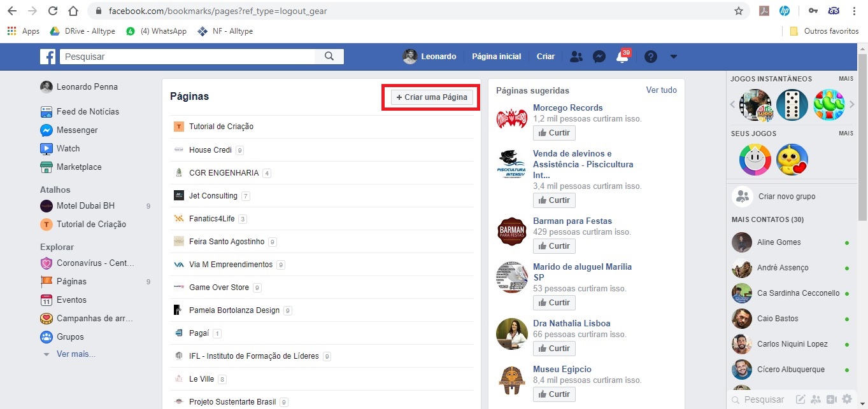Go back using the browser back arrow
This screenshot has width=868, height=409.
(x=12, y=11)
